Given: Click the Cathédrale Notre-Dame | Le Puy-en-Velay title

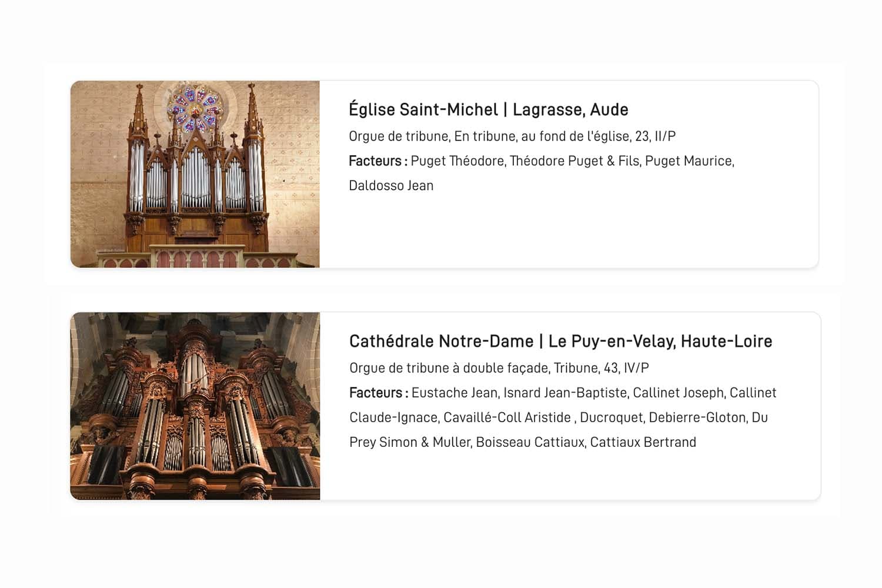Looking at the screenshot, I should [560, 342].
